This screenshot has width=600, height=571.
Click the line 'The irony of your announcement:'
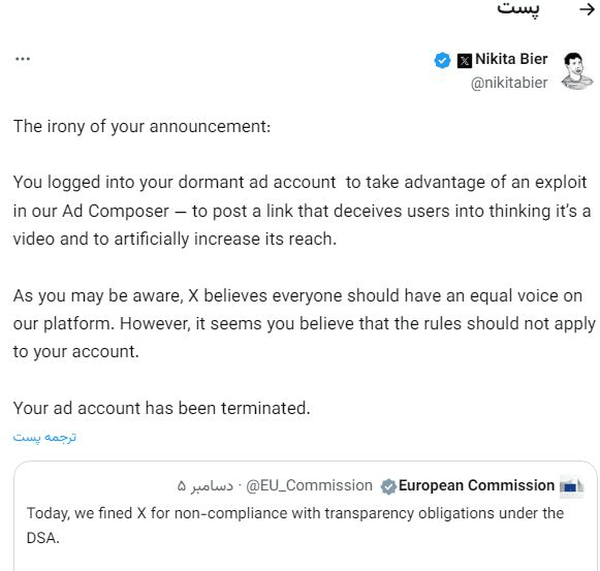[141, 127]
